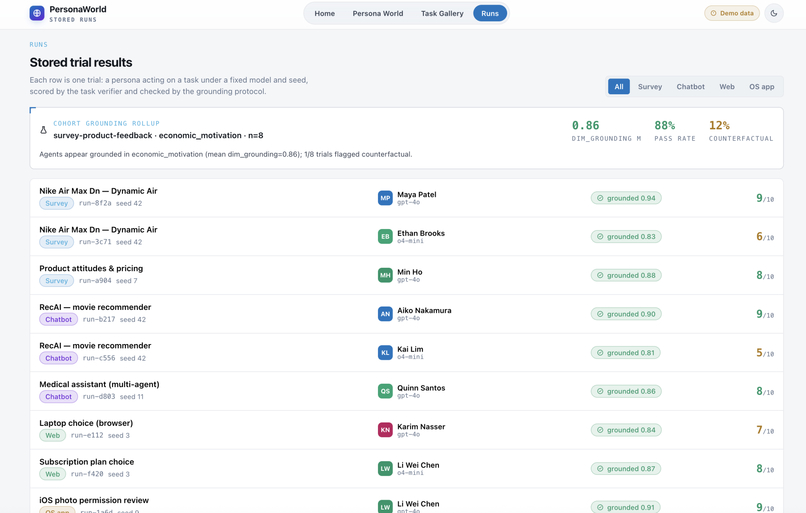The image size is (806, 513).
Task: Click the Demo data badge
Action: [732, 13]
